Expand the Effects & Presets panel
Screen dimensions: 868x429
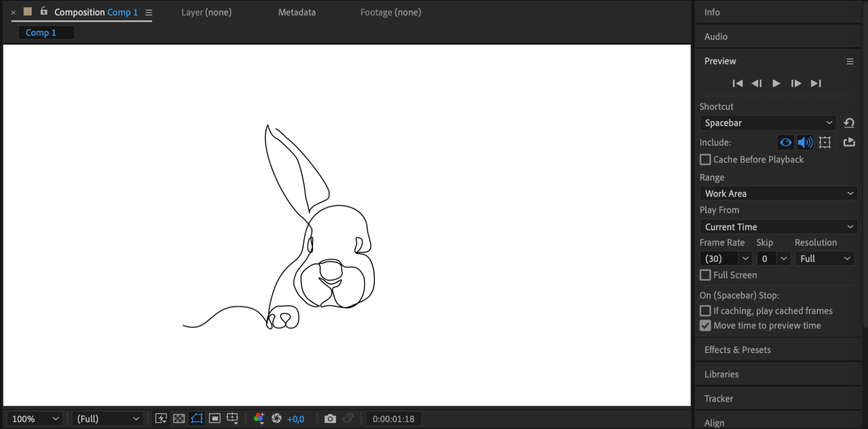coord(738,350)
